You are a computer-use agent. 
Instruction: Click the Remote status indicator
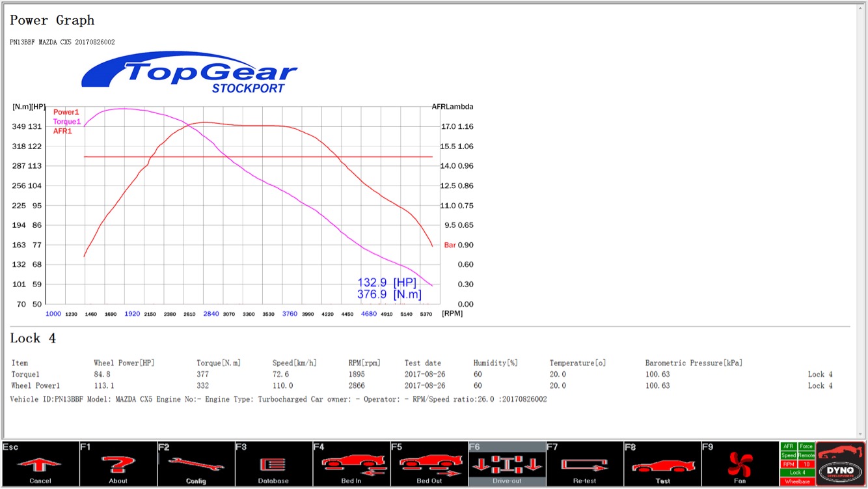point(806,456)
